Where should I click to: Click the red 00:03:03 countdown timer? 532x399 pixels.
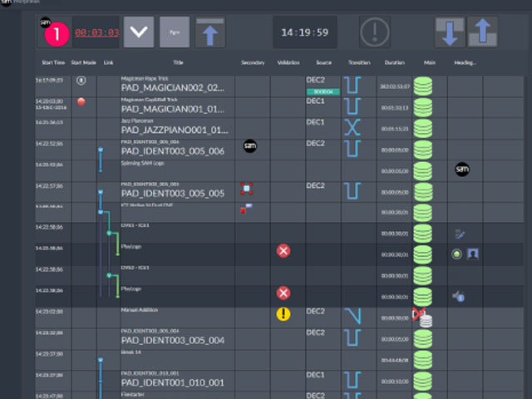click(x=95, y=33)
